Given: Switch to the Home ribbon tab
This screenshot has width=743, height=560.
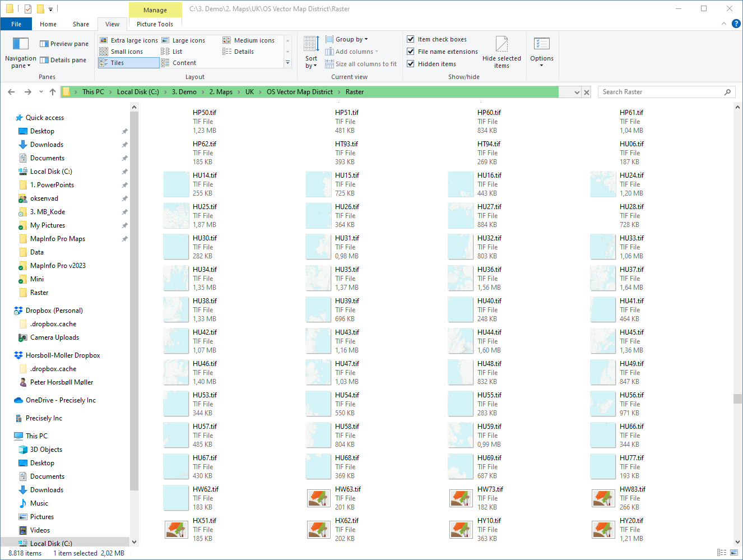Looking at the screenshot, I should 48,24.
